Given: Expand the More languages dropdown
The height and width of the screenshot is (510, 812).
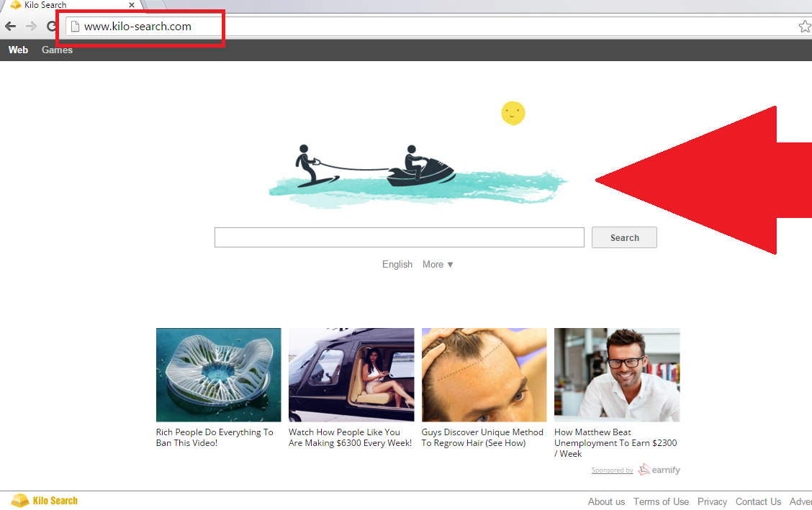Looking at the screenshot, I should coord(438,265).
